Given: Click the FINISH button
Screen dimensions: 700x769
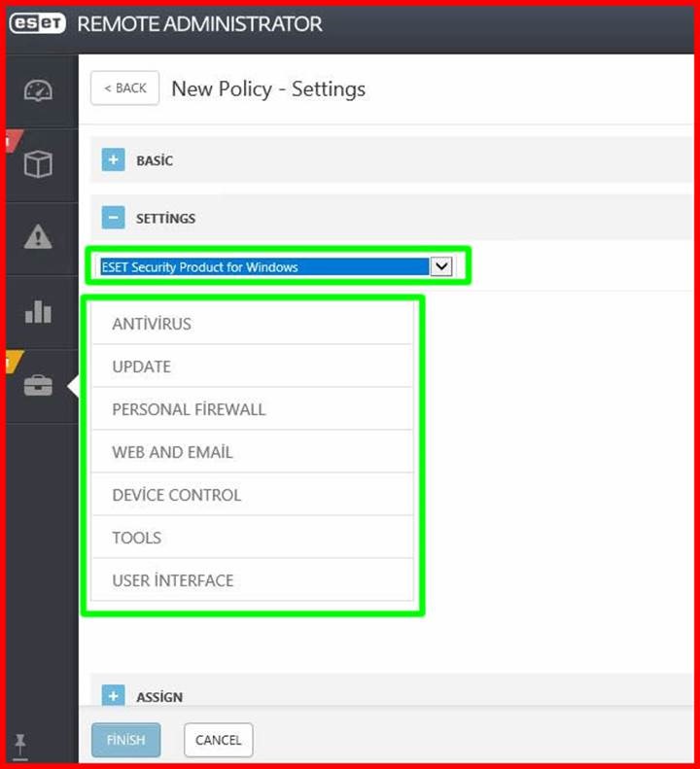Looking at the screenshot, I should (x=126, y=740).
